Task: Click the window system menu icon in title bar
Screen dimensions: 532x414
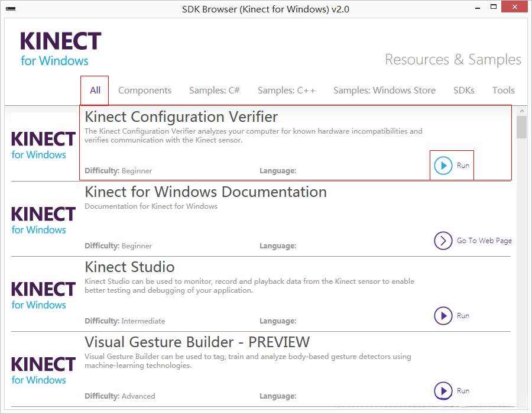Action: 10,9
